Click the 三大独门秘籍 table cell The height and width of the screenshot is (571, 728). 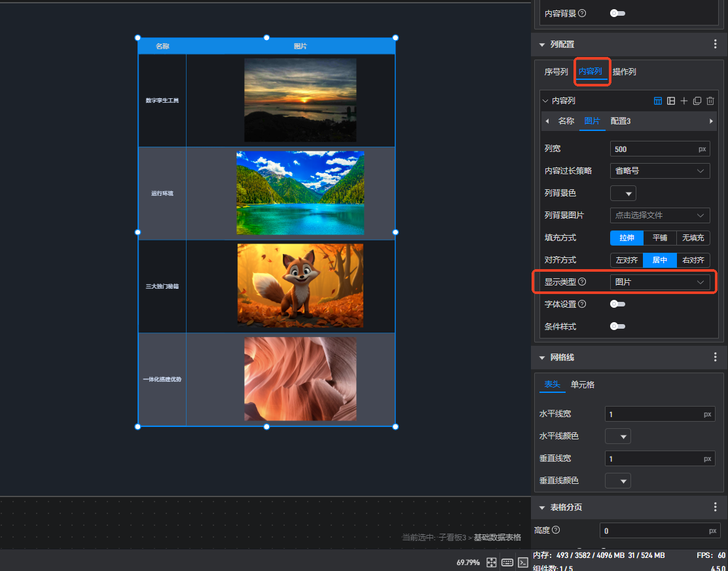(x=162, y=286)
